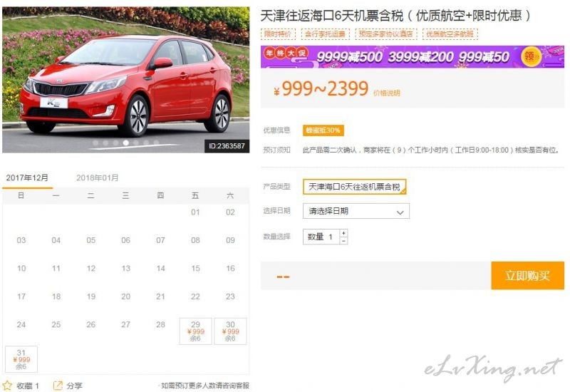Image resolution: width=570 pixels, height=392 pixels.
Task: Click the 限时特价 tag
Action: [x=278, y=34]
